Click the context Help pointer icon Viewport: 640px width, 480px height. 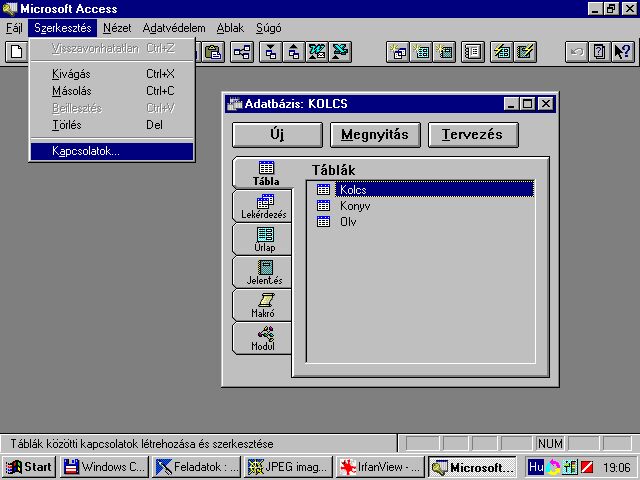623,52
